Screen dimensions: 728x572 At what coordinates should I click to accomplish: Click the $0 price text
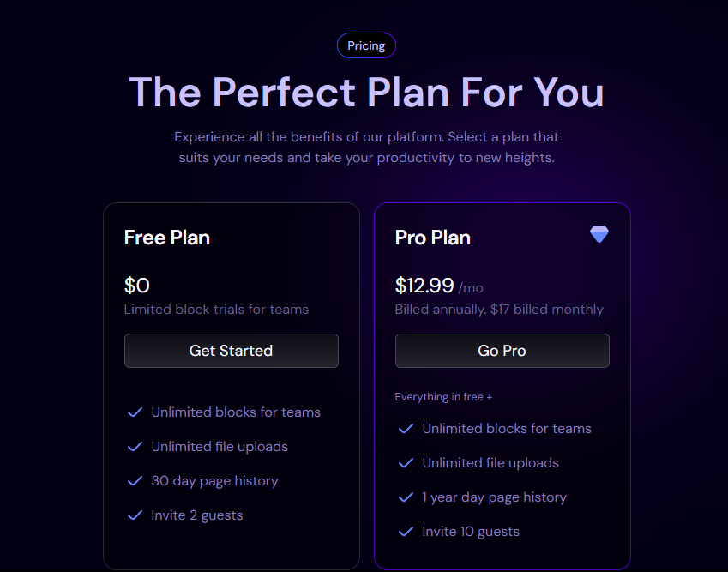pyautogui.click(x=137, y=286)
